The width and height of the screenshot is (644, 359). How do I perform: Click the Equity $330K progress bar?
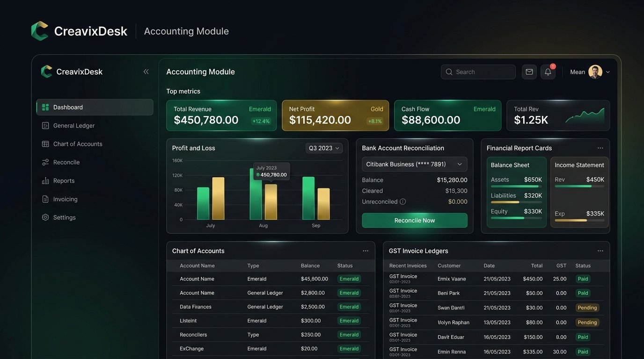click(x=516, y=218)
